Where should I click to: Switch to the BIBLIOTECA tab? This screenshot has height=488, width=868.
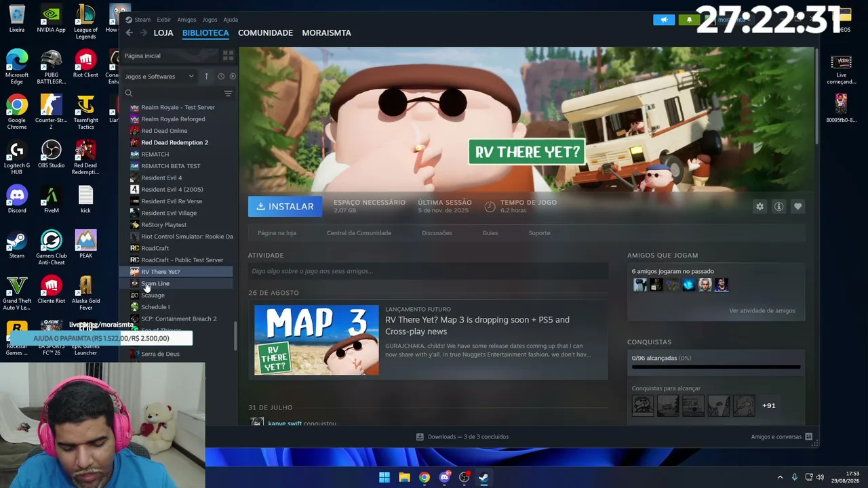[x=205, y=33]
